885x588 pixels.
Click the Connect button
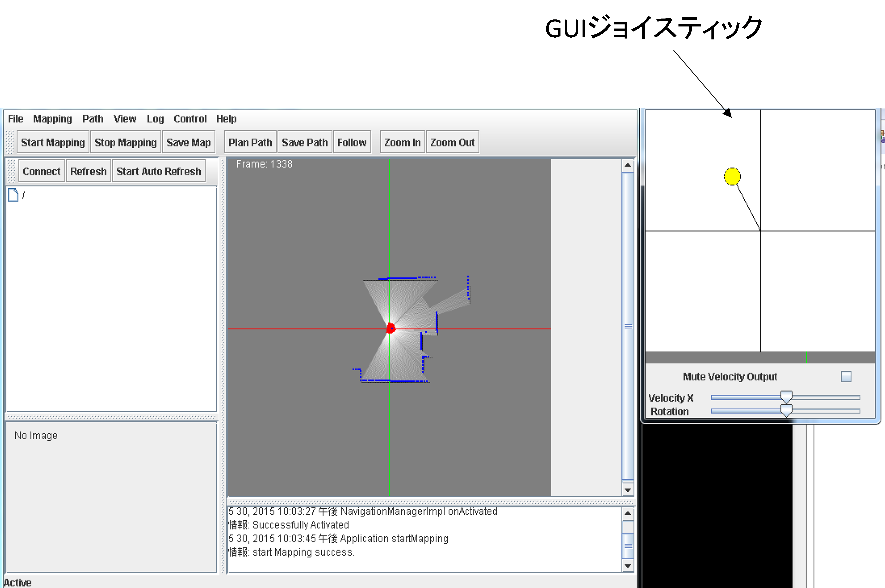click(x=41, y=171)
